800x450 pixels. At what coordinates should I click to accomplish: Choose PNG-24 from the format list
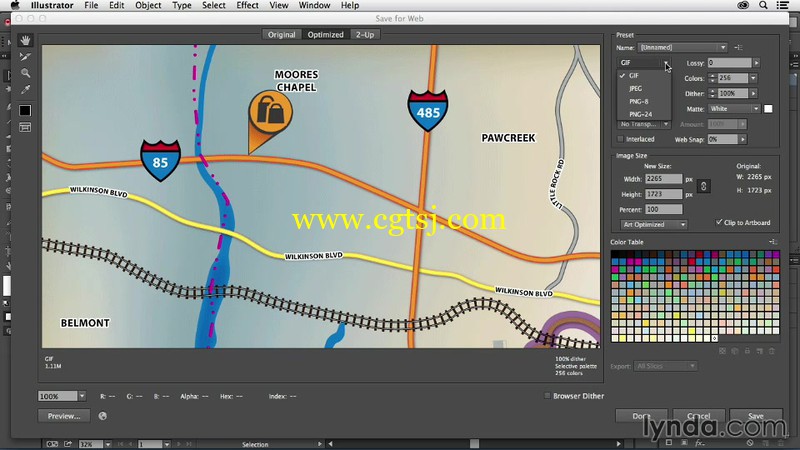[x=644, y=114]
